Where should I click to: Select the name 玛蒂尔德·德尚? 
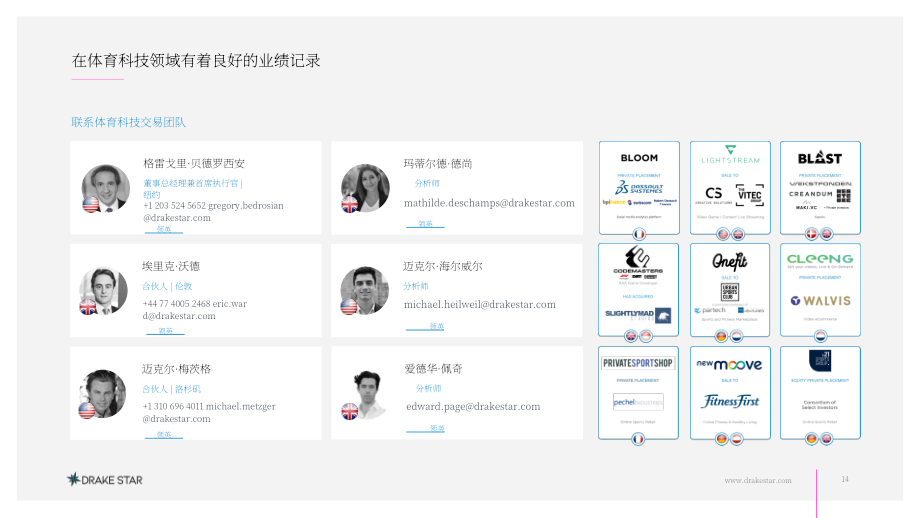438,163
